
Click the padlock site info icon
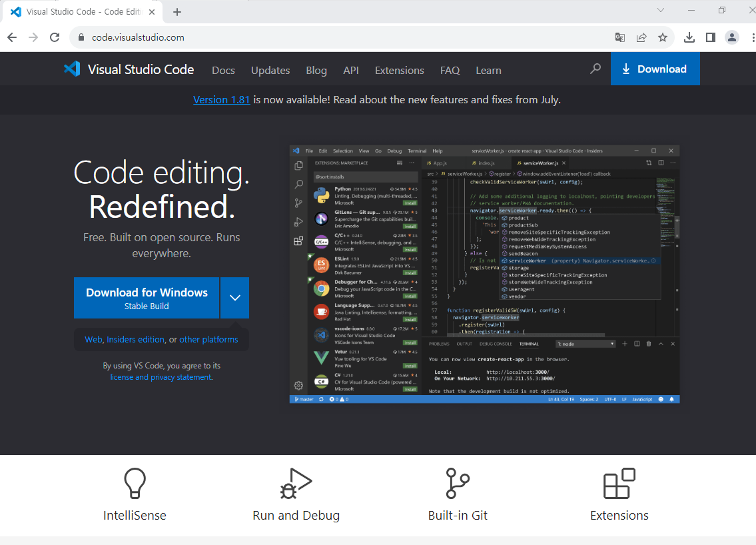click(x=81, y=37)
